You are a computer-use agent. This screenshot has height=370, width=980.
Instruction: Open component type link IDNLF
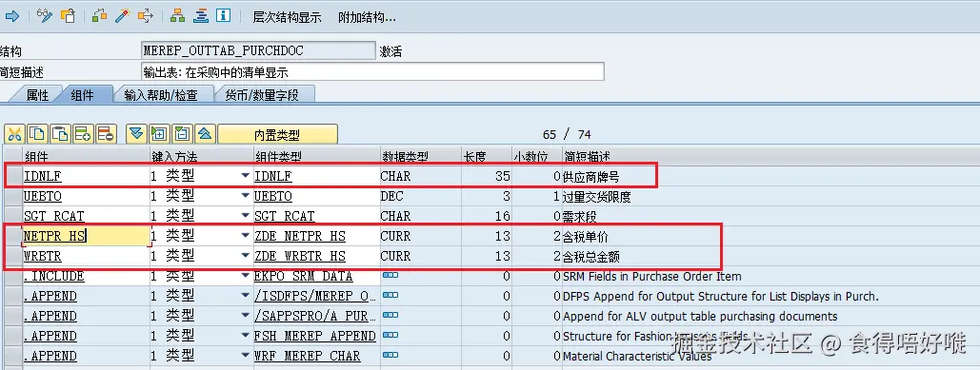[273, 177]
